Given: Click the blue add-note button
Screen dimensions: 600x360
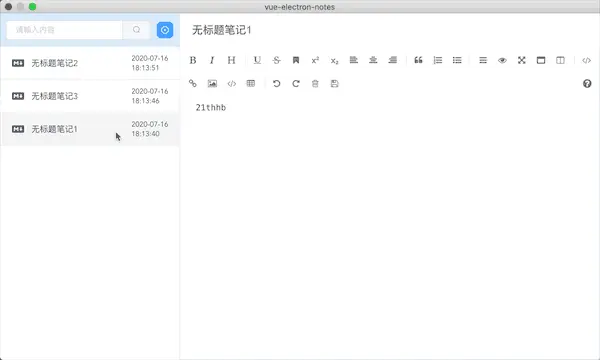Looking at the screenshot, I should point(165,30).
